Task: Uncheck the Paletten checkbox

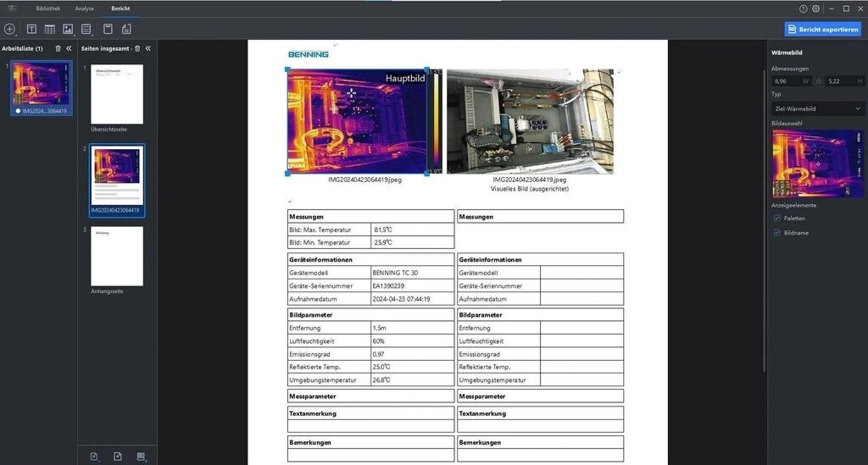Action: (776, 218)
